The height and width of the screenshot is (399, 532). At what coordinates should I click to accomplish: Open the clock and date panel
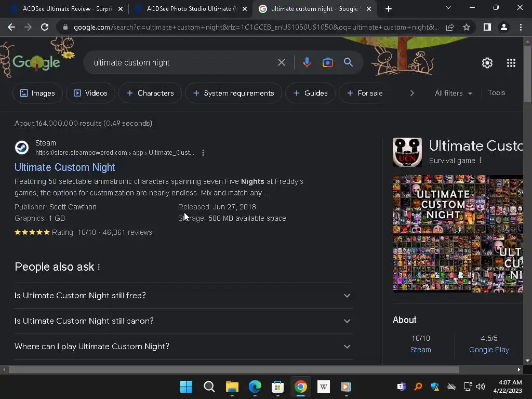[x=508, y=387]
